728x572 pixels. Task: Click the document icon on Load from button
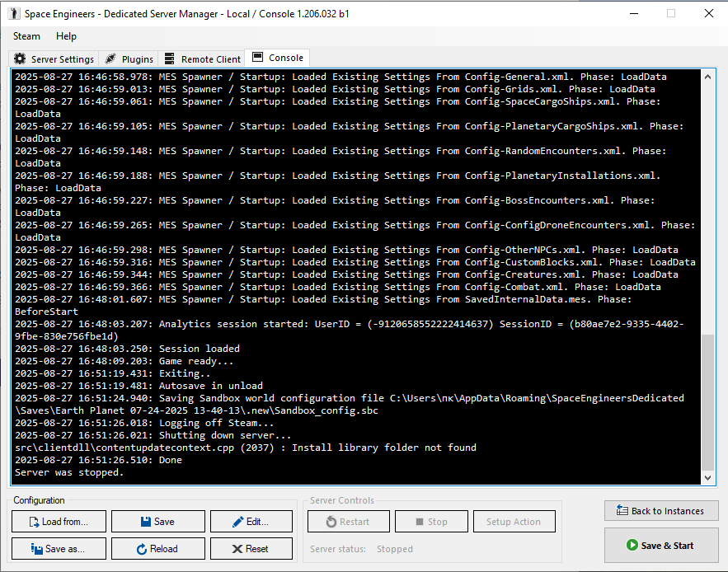[34, 522]
